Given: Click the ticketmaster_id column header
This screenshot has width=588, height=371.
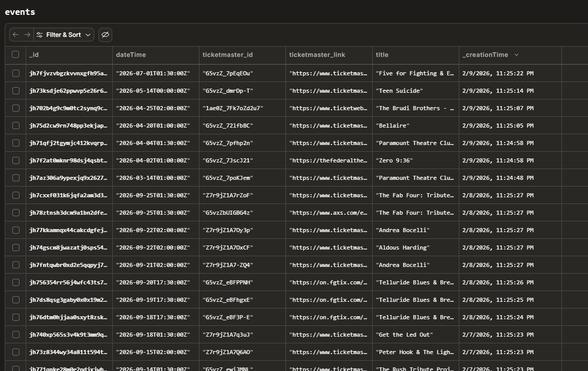Looking at the screenshot, I should tap(242, 55).
